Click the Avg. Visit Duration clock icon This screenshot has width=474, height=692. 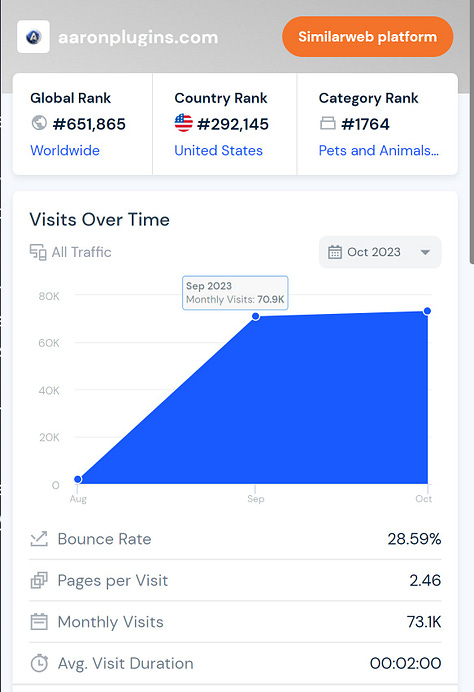coord(39,663)
